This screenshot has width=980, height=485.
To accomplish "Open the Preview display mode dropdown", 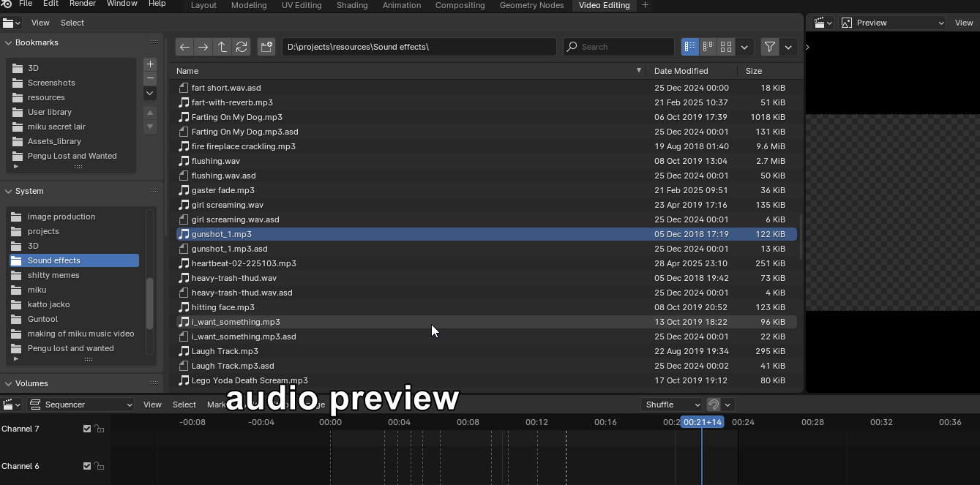I will pos(893,23).
